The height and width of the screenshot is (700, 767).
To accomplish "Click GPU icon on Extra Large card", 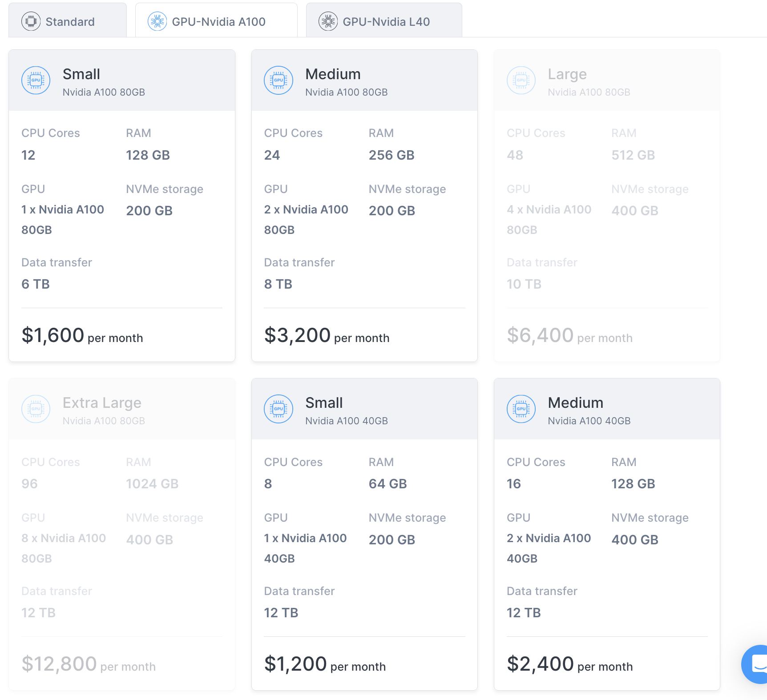I will (x=36, y=409).
